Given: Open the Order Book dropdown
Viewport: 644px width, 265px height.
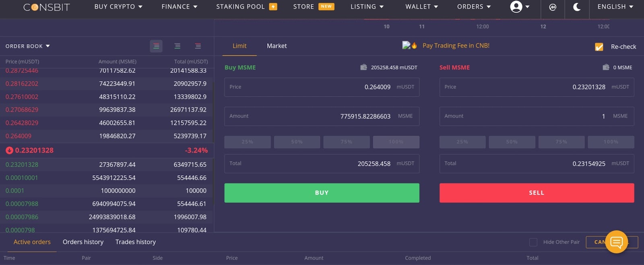Looking at the screenshot, I should pos(28,46).
